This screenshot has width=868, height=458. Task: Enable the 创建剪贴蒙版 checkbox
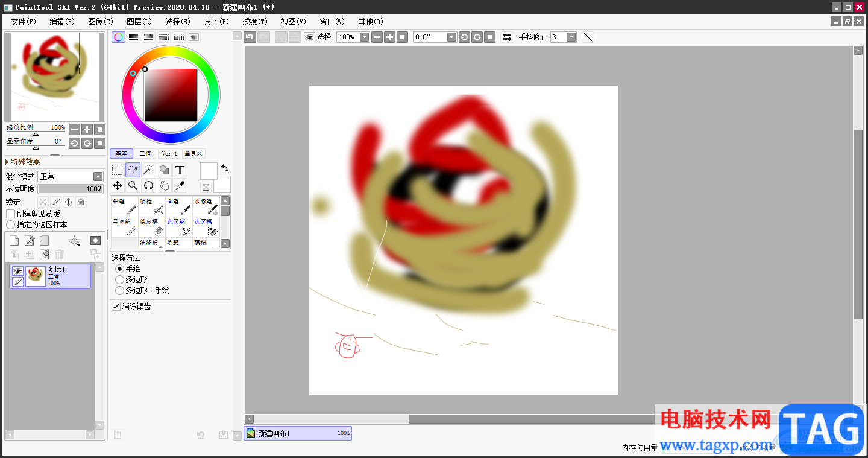pos(11,214)
